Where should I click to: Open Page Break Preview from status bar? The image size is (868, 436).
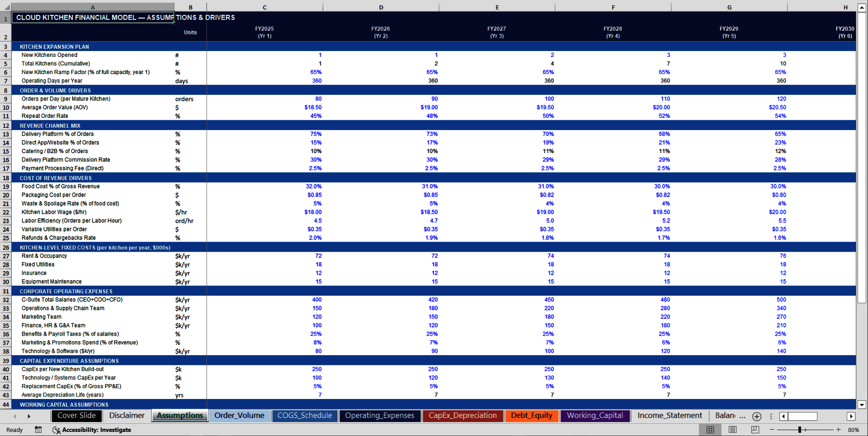click(x=756, y=429)
